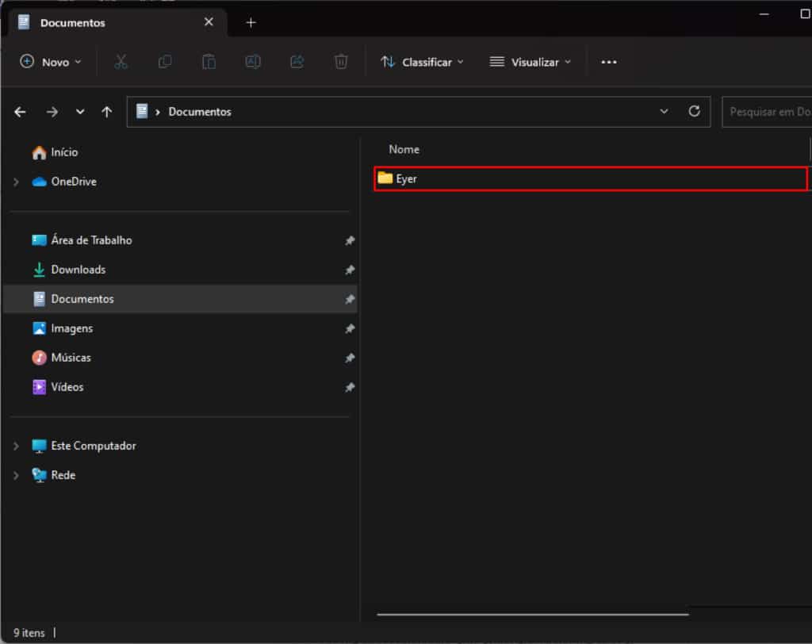This screenshot has width=812, height=644.
Task: Open Vídeos in the sidebar
Action: click(x=67, y=387)
